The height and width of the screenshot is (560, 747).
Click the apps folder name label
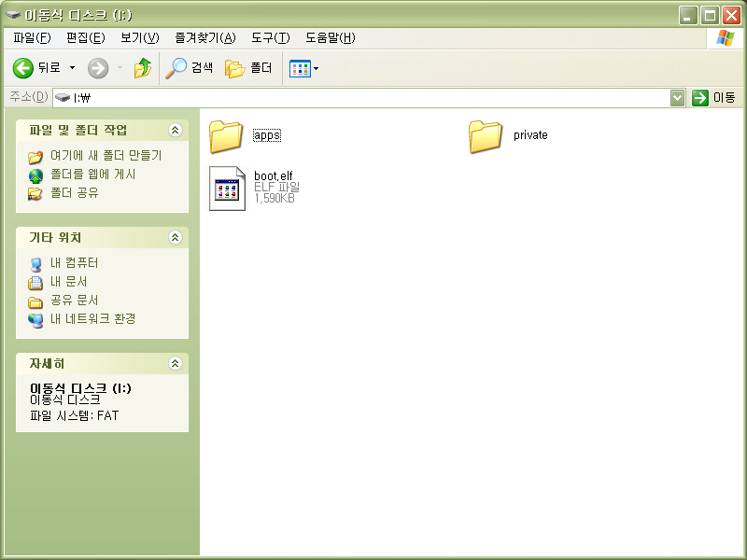pyautogui.click(x=267, y=135)
